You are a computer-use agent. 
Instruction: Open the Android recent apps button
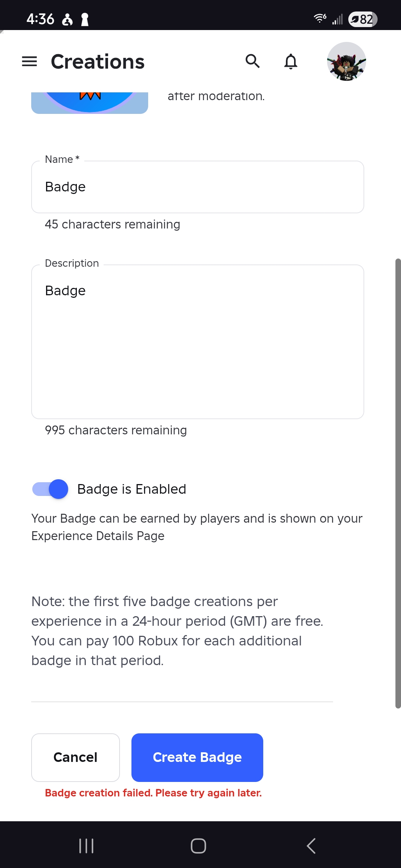pyautogui.click(x=86, y=846)
